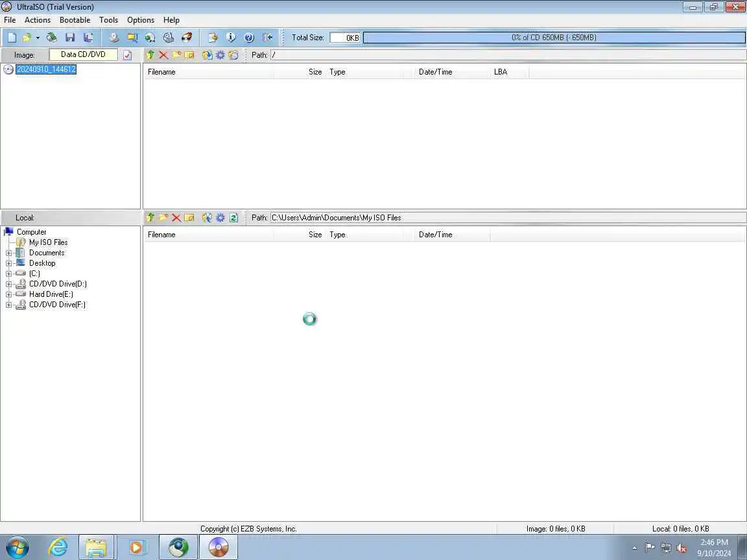Click New Folder icon in Local toolbar

pyautogui.click(x=163, y=218)
